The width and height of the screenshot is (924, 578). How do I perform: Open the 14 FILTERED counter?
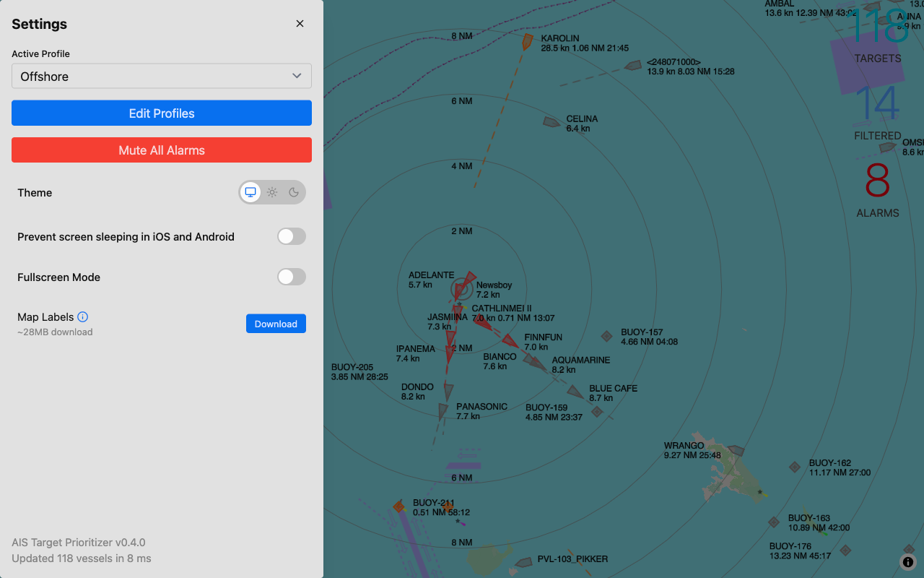878,113
